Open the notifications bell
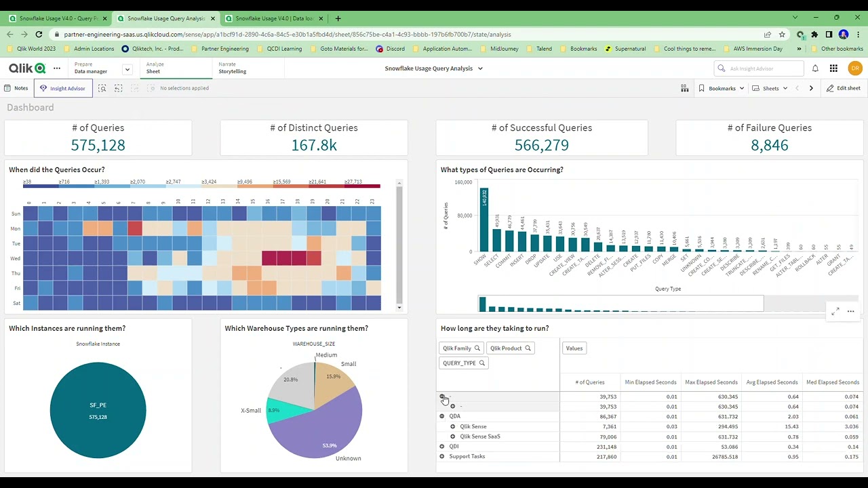This screenshot has height=488, width=868. (815, 68)
